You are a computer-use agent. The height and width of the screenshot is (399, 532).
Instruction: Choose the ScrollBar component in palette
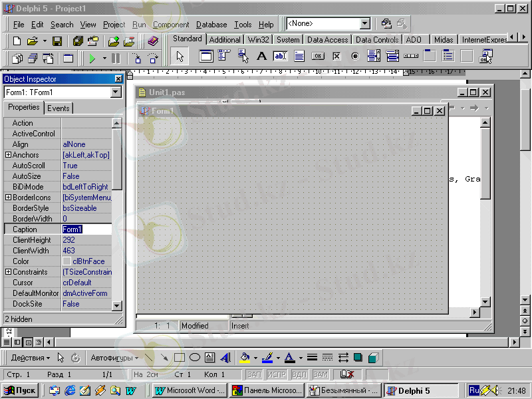point(411,57)
